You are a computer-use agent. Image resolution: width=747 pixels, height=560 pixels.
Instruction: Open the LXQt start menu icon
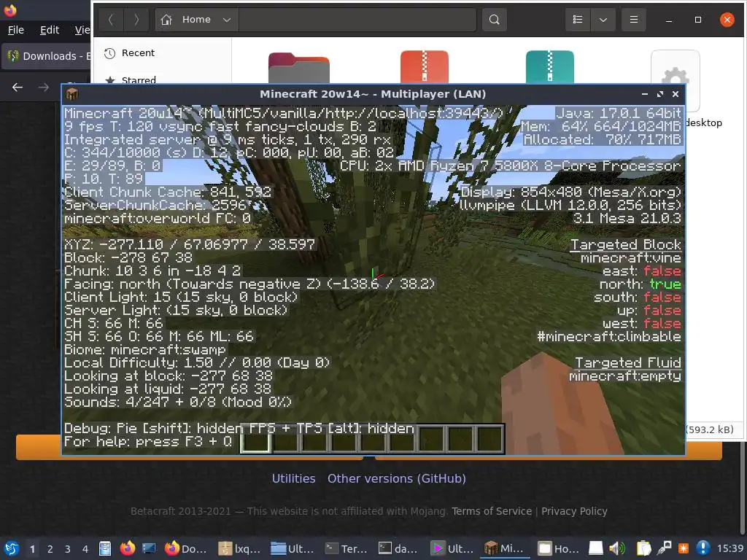tap(12, 548)
